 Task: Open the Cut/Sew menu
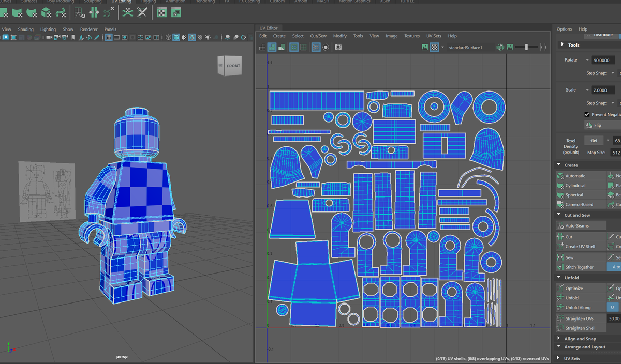tap(318, 36)
